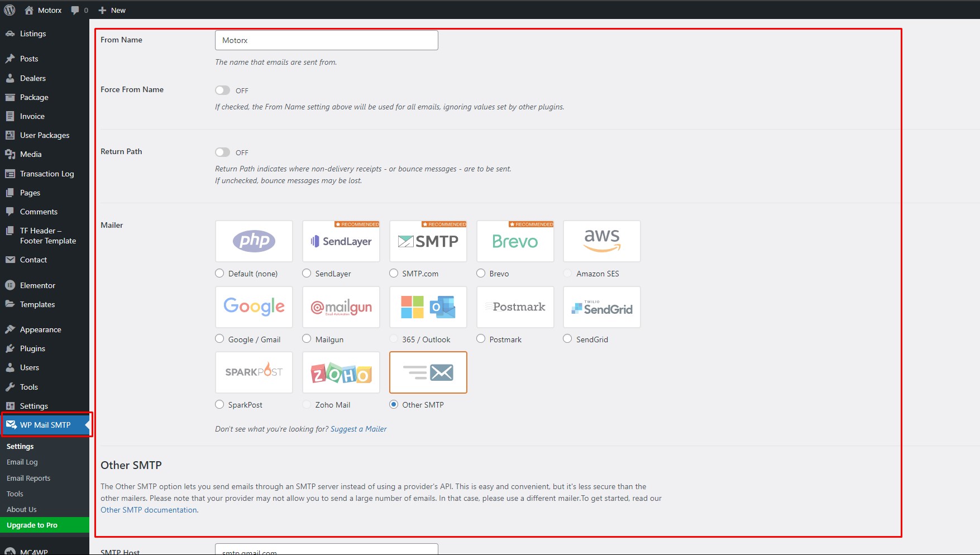Choose the SendLayer radio button

(307, 273)
